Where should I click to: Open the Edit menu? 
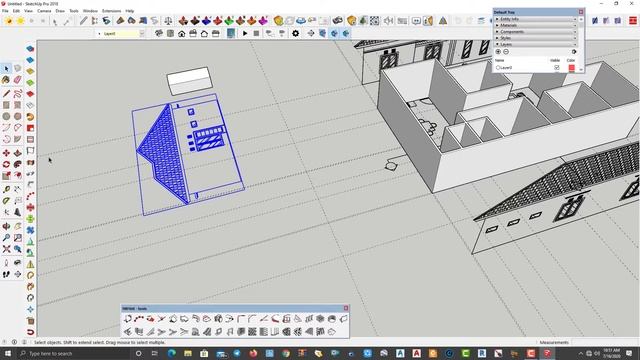16,11
